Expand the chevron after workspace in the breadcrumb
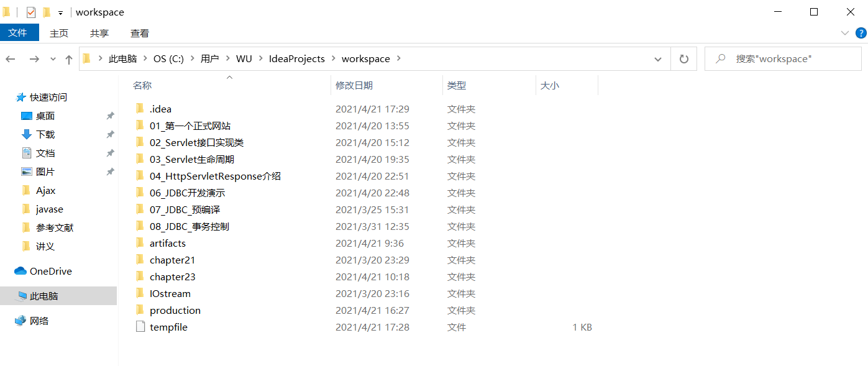This screenshot has width=868, height=366. click(398, 59)
